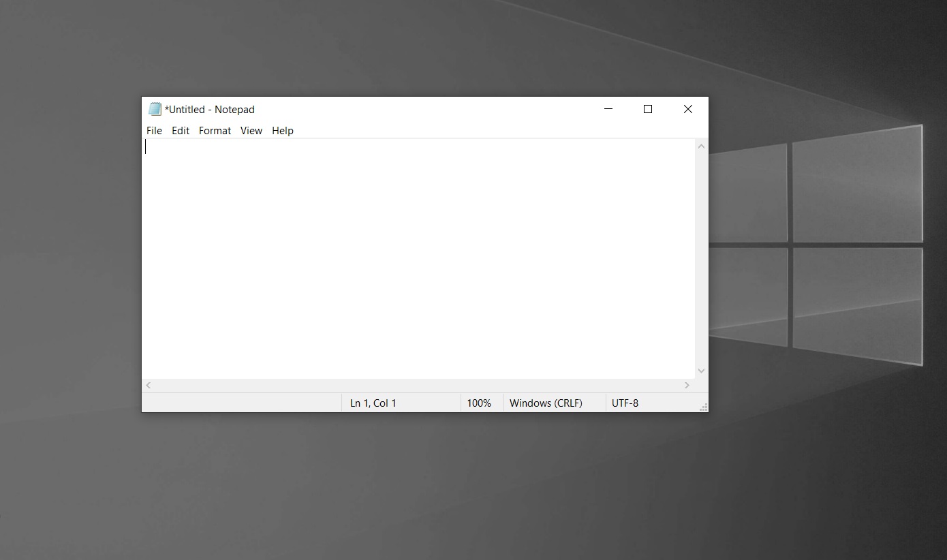The image size is (947, 560).
Task: Click the left arrow of the horizontal scrollbar
Action: [x=148, y=385]
